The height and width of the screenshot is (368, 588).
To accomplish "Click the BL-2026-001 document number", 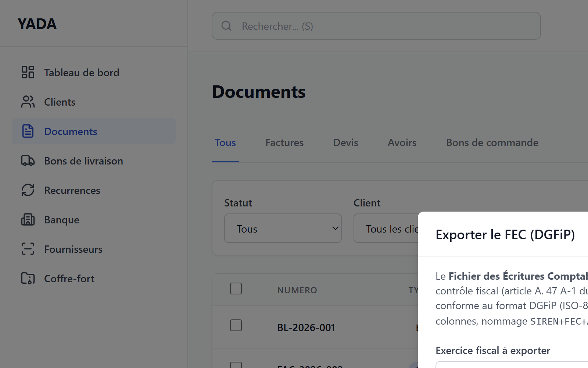I will point(306,328).
